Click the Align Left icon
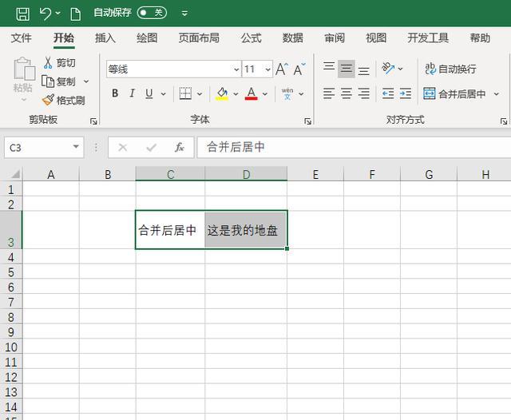The height and width of the screenshot is (420, 511). (329, 93)
